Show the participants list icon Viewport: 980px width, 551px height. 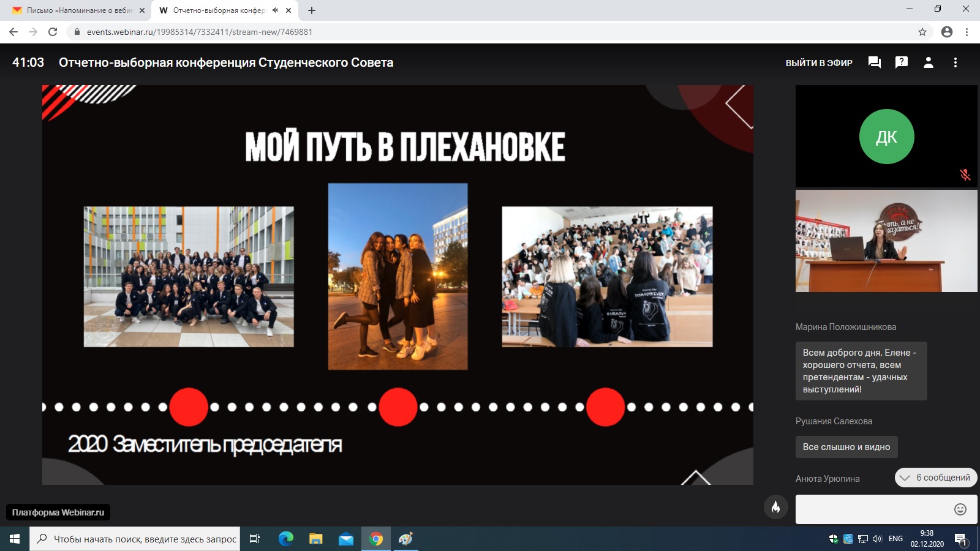(x=929, y=62)
